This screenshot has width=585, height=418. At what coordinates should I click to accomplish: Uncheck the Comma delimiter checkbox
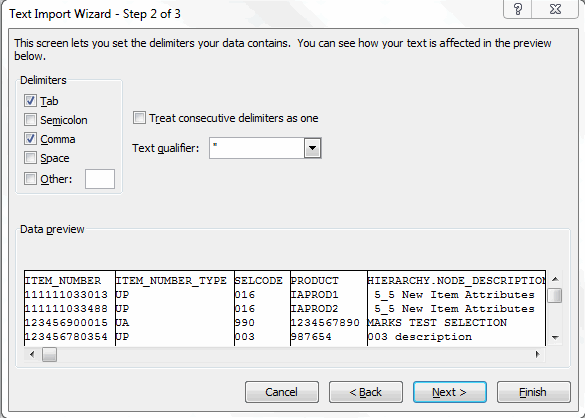(x=30, y=139)
